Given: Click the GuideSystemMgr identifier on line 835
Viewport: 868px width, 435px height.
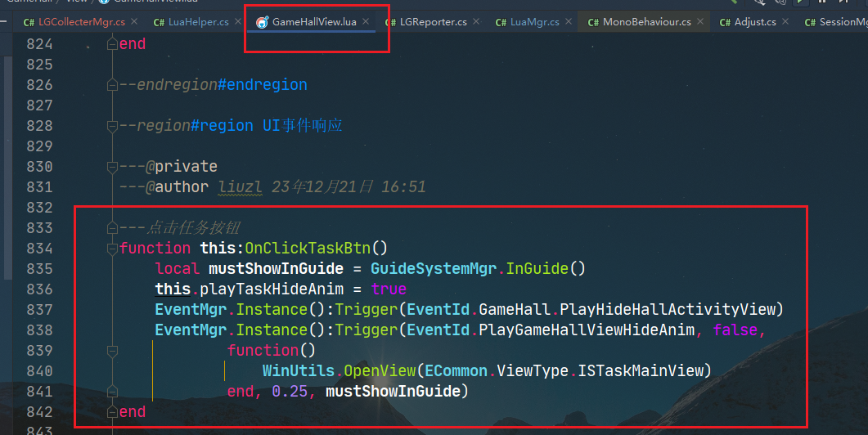Looking at the screenshot, I should tap(434, 269).
